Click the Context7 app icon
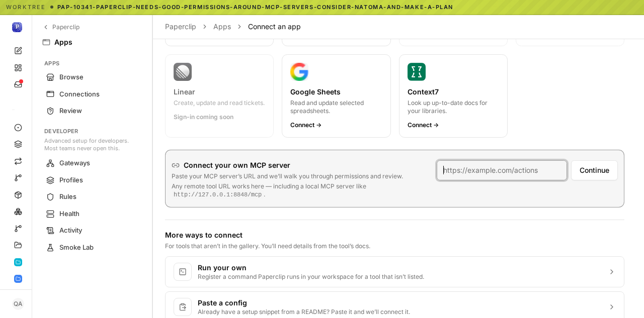644x318 pixels. (417, 72)
